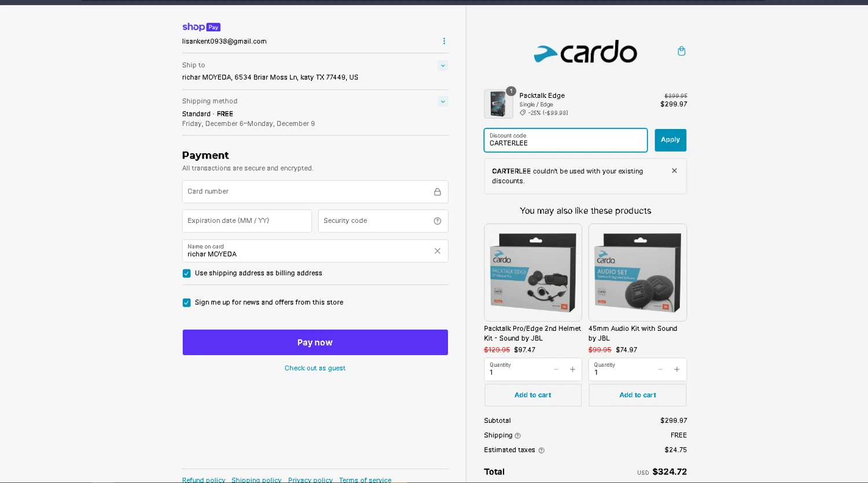Show the Estimated taxes info tooltip icon

542,451
